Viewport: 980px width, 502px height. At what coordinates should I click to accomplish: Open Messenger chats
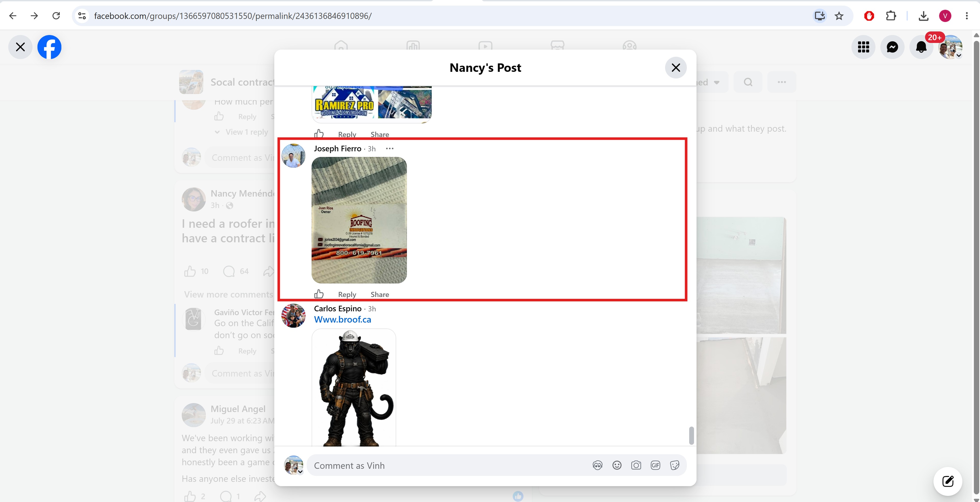(x=892, y=47)
